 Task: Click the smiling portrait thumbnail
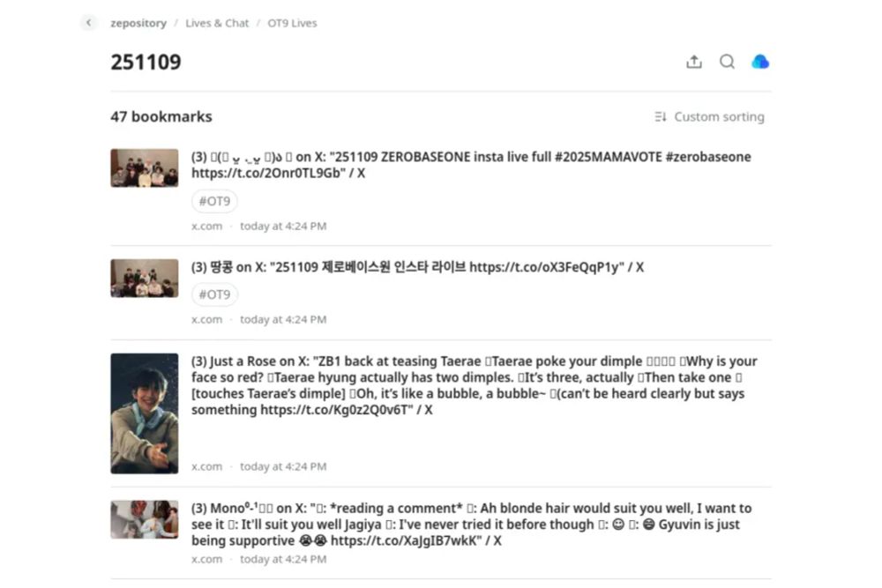point(145,413)
